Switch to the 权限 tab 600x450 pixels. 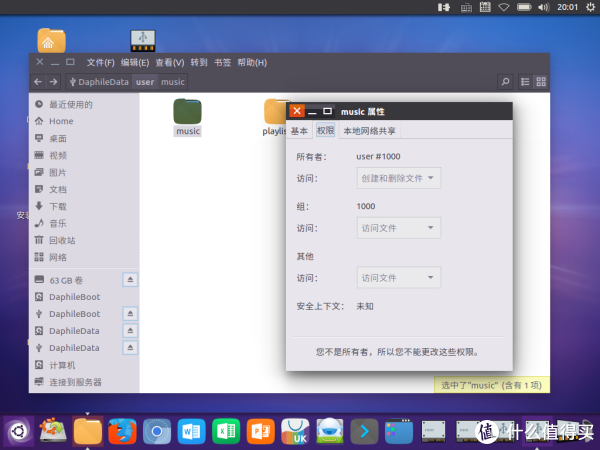326,130
